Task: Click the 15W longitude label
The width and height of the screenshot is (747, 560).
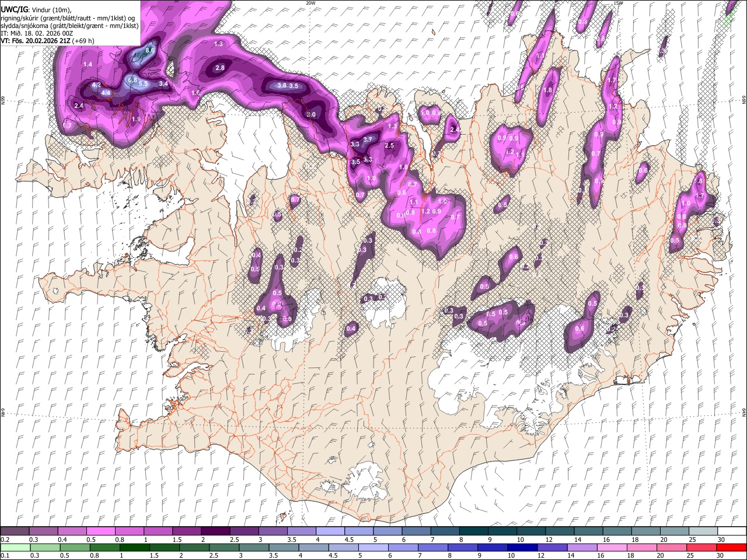Action: tap(618, 3)
